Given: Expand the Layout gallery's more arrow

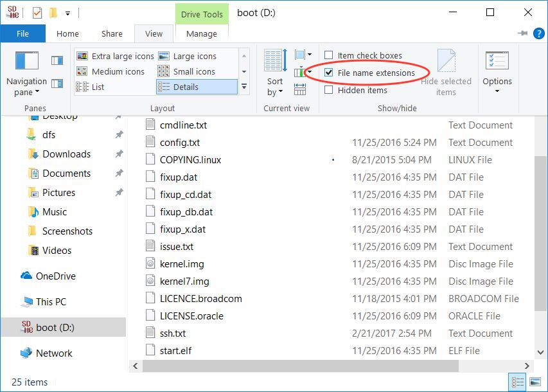Looking at the screenshot, I should coord(244,87).
